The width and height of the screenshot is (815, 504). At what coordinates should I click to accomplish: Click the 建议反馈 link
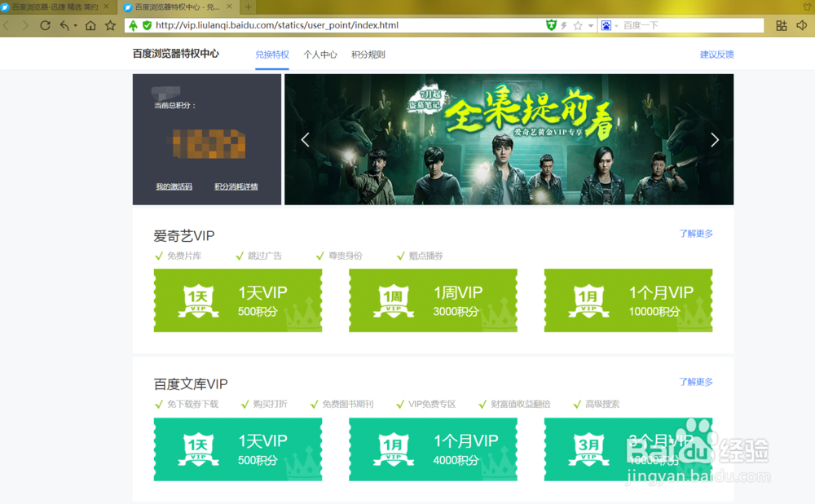[716, 55]
